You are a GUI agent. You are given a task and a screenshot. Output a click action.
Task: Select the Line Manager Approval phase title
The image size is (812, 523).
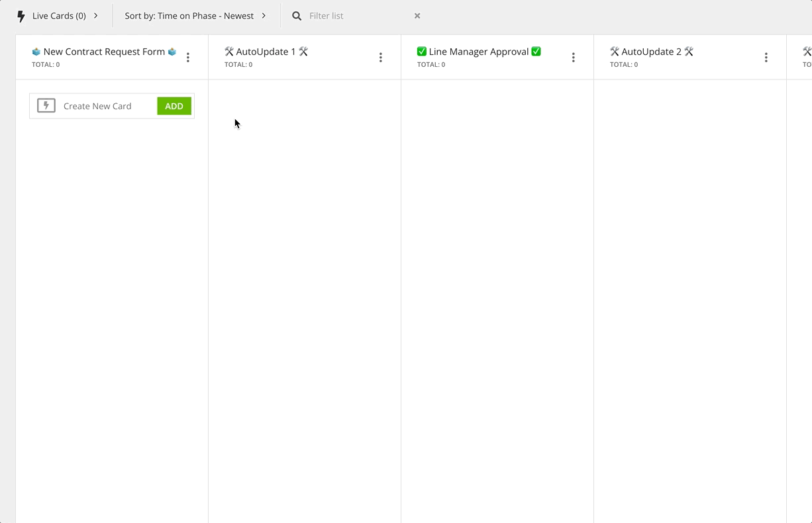479,52
